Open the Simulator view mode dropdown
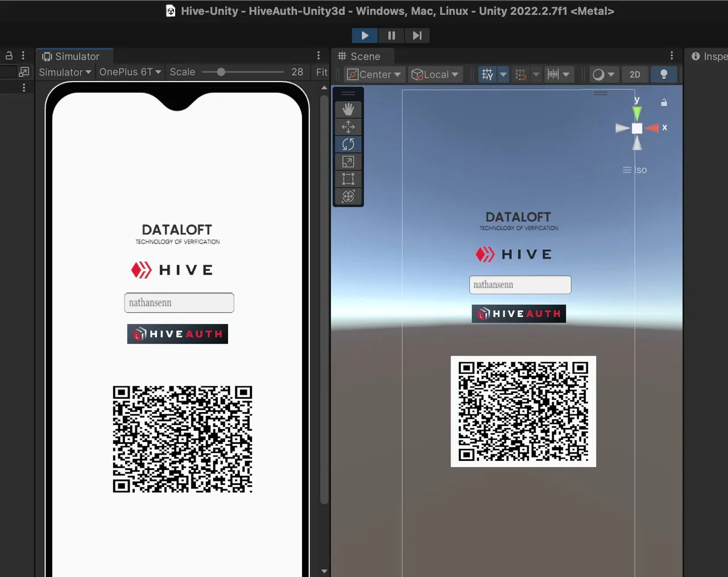The width and height of the screenshot is (728, 577). tap(65, 72)
